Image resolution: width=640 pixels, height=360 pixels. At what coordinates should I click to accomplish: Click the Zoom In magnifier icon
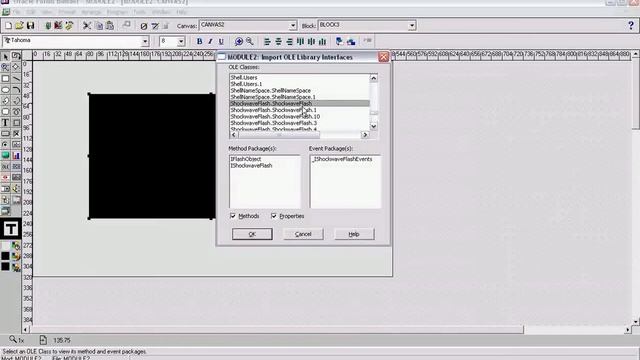pyautogui.click(x=239, y=41)
